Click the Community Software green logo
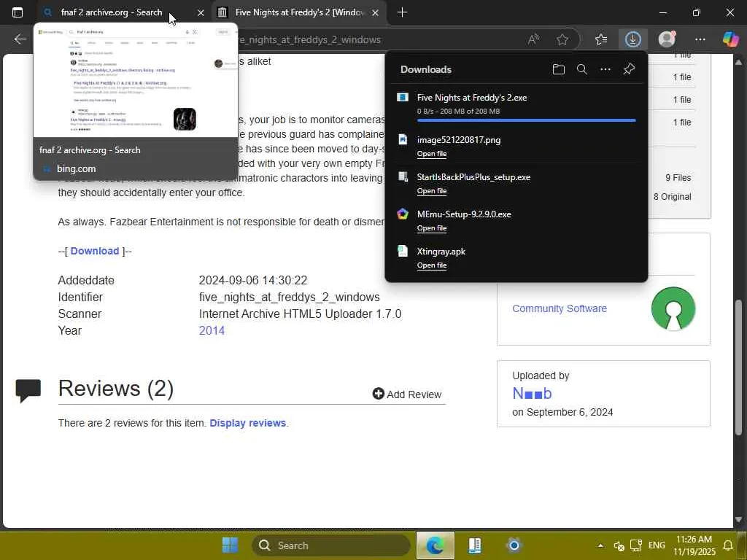This screenshot has height=560, width=747. [x=673, y=308]
